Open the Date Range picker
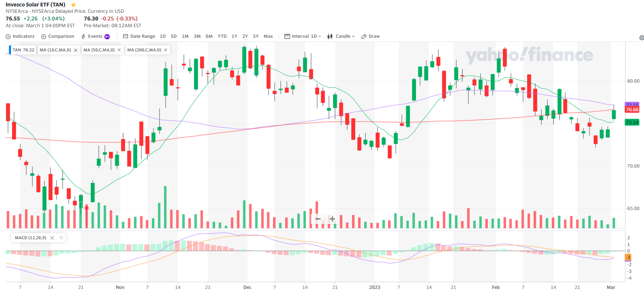This screenshot has width=644, height=297. 139,36
